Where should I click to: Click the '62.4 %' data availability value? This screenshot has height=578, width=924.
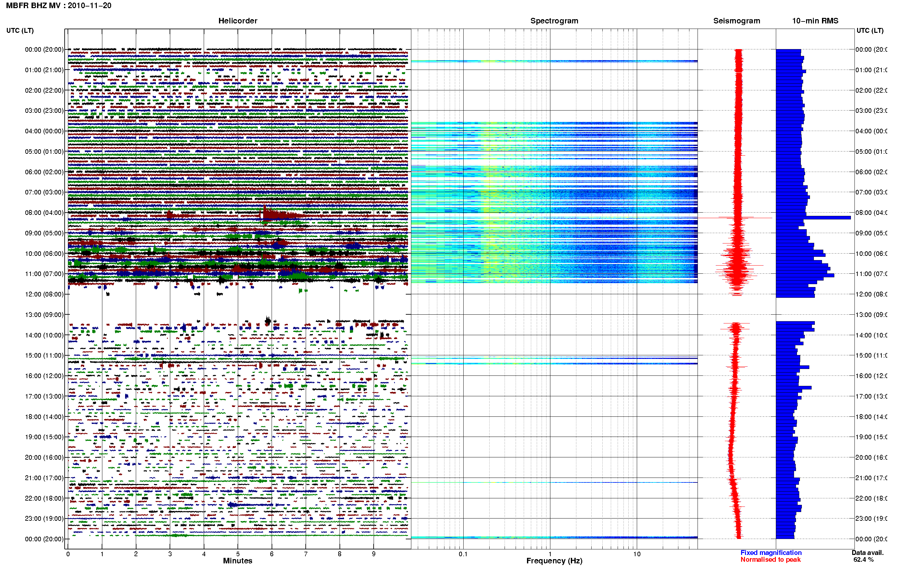pyautogui.click(x=863, y=560)
